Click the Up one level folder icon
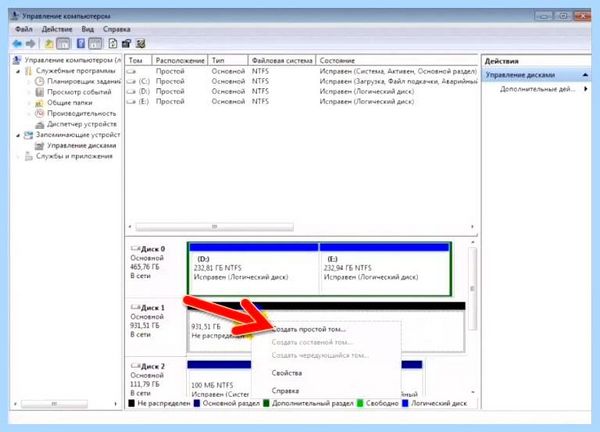Viewport: 600px width, 432px height. coord(49,44)
